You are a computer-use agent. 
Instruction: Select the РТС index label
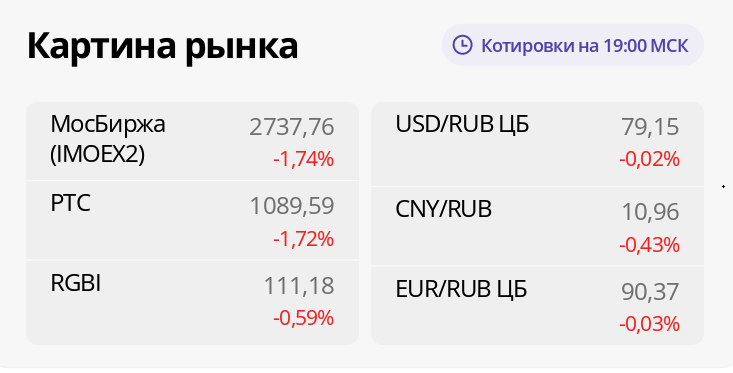[x=71, y=204]
